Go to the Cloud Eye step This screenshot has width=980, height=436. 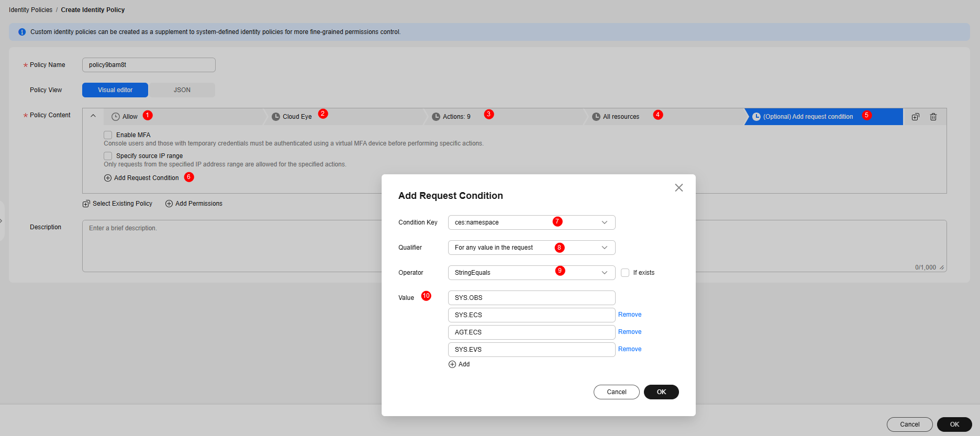click(297, 117)
